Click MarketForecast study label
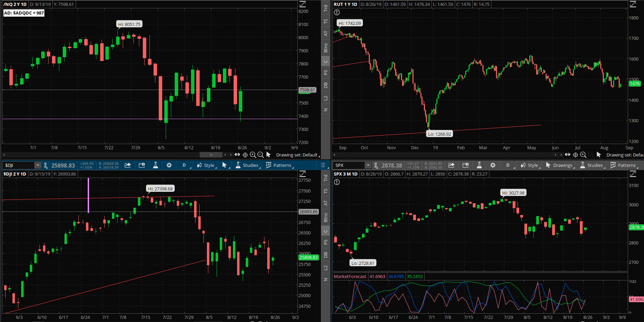The height and width of the screenshot is (322, 644). (350, 276)
